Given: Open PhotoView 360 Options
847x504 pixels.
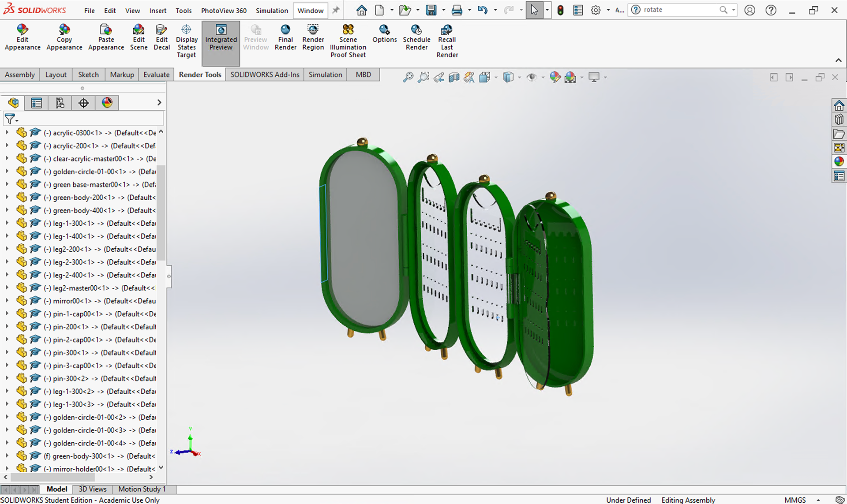Looking at the screenshot, I should [x=385, y=34].
